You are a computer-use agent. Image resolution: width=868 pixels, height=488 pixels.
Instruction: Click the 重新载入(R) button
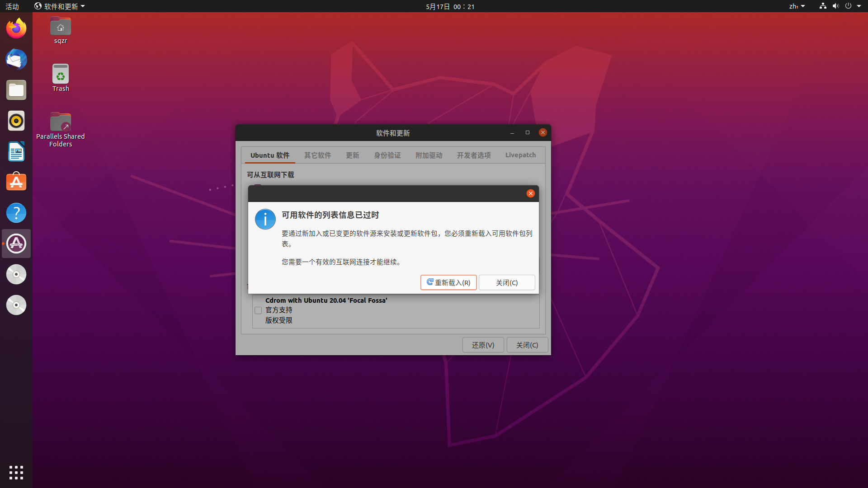pyautogui.click(x=448, y=282)
